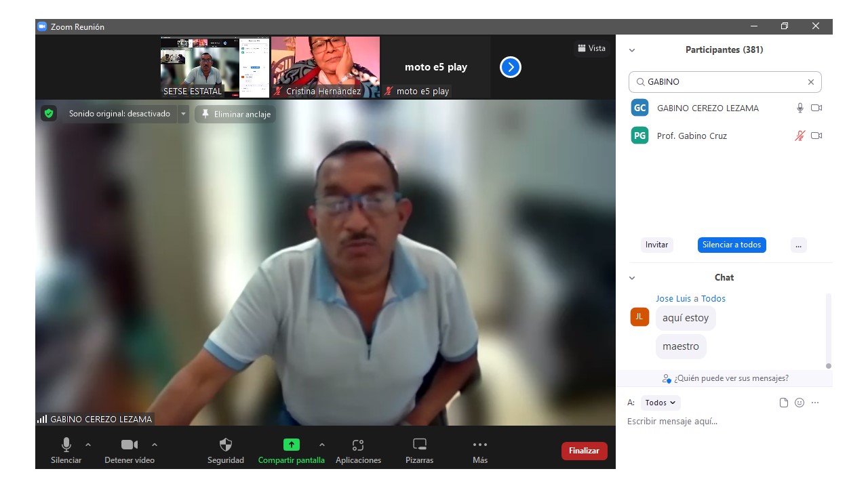Screen dimensions: 868x488
Task: Click the Vista grid layout icon
Action: coord(581,48)
